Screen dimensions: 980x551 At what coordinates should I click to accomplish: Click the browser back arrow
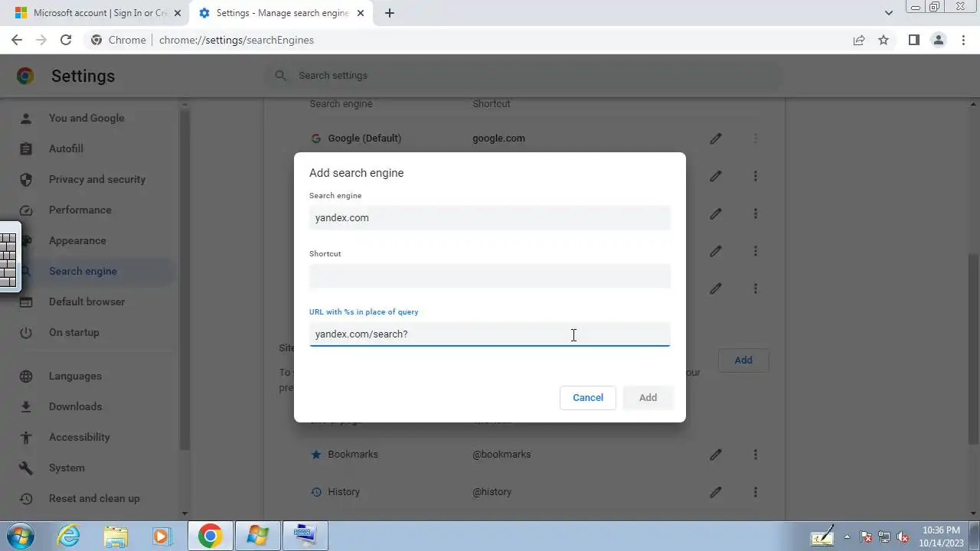coord(17,40)
